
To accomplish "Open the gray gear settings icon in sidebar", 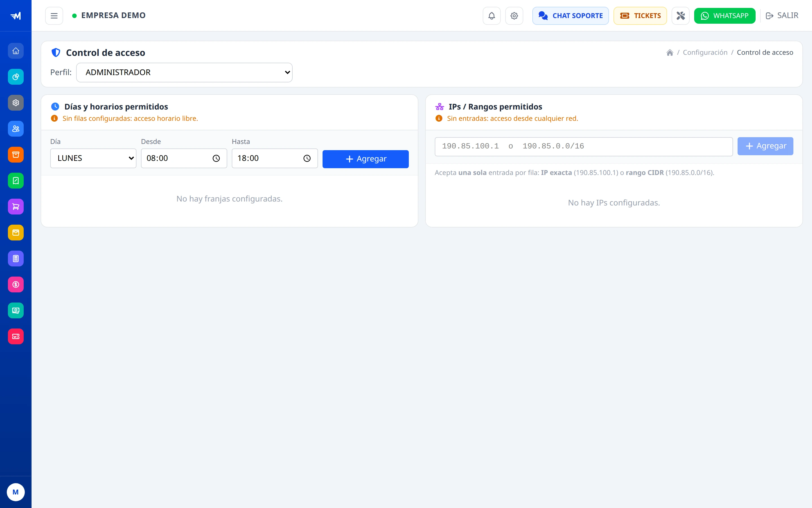I will tap(16, 103).
